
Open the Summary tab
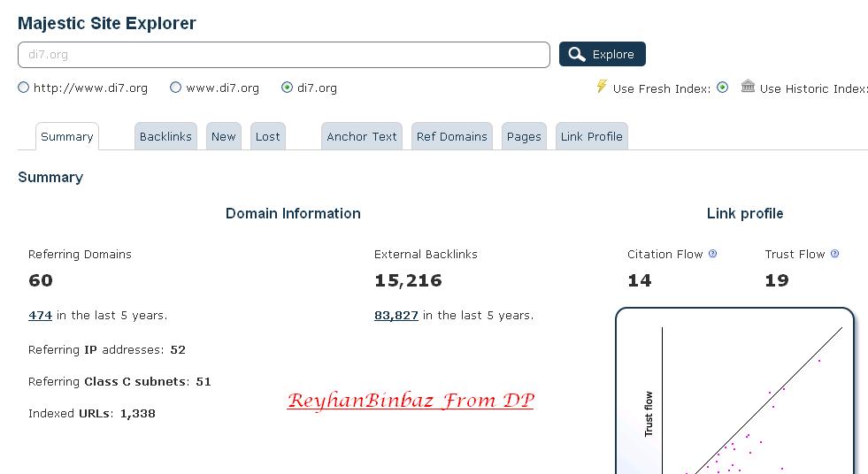pos(67,136)
